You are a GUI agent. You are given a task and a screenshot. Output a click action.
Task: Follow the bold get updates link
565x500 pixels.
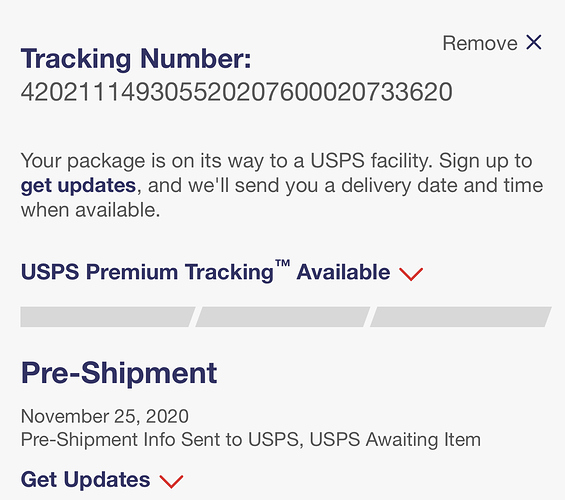[x=78, y=186]
